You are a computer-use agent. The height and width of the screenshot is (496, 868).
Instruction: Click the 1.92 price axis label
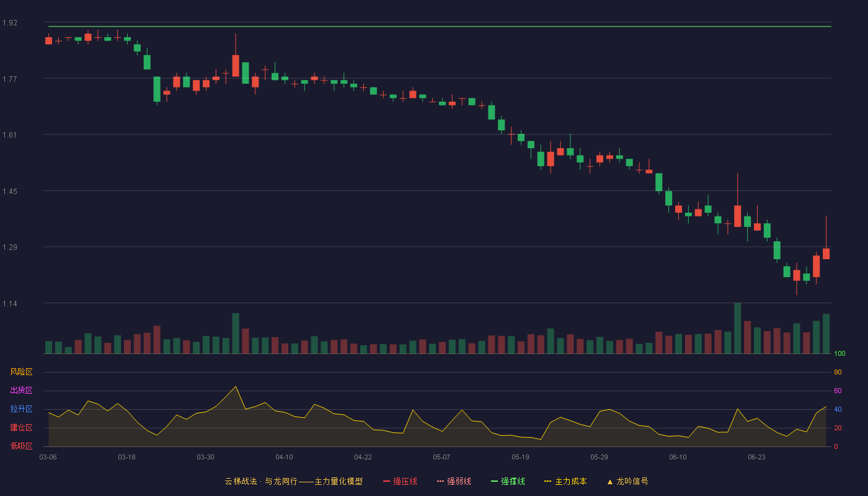click(10, 23)
